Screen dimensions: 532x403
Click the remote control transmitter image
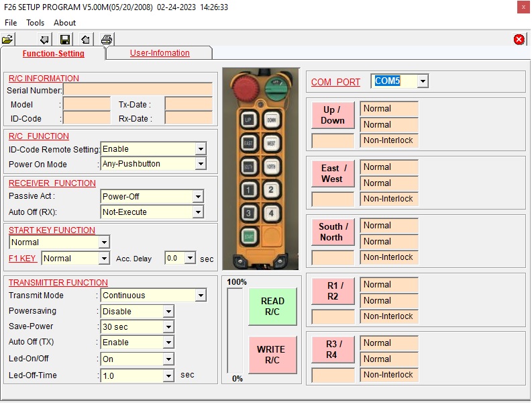click(x=261, y=168)
